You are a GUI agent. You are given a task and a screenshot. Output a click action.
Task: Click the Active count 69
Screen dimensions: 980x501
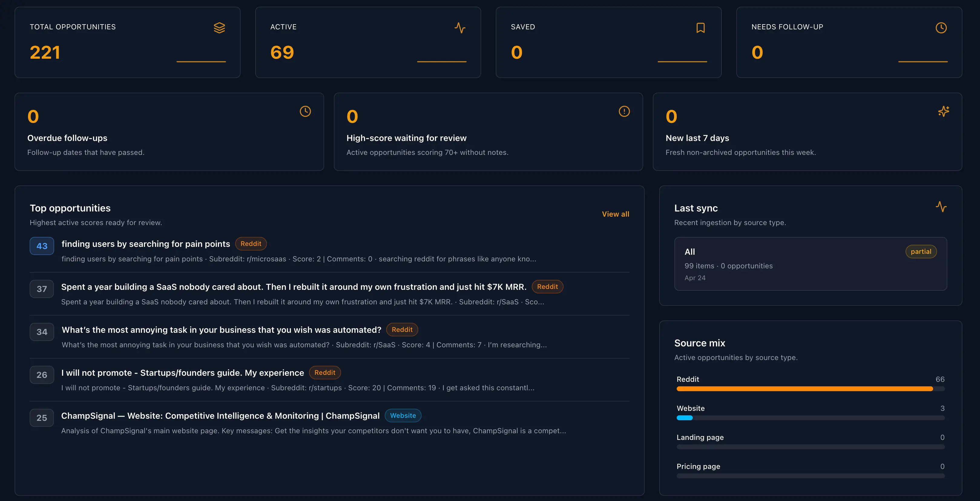tap(282, 53)
